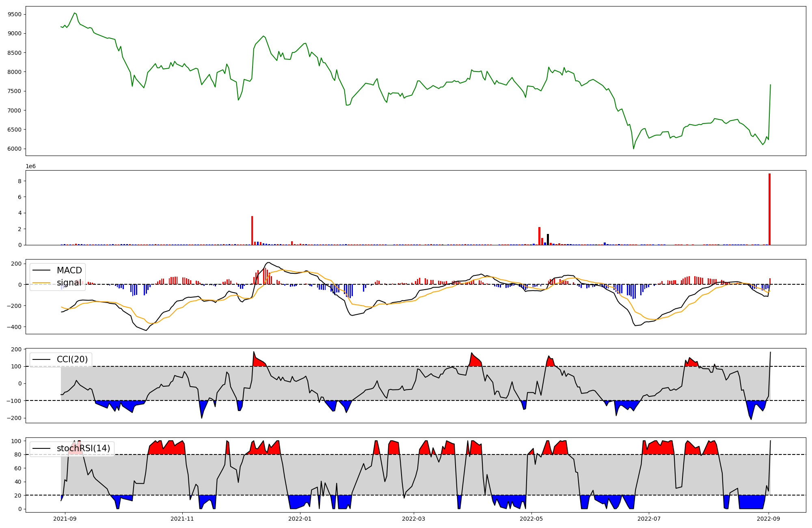The image size is (812, 528).
Task: Select the 2022-03 date tick label
Action: point(414,519)
